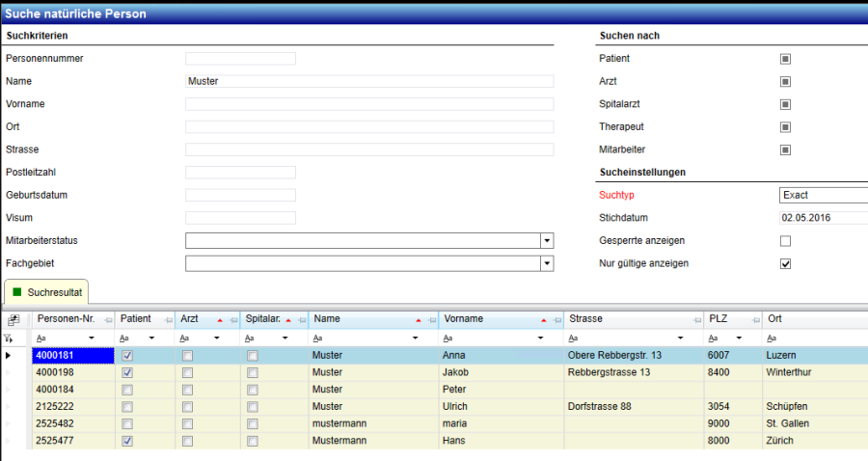868x461 pixels.
Task: Uncheck Nur gültige anzeigen
Action: tap(785, 263)
